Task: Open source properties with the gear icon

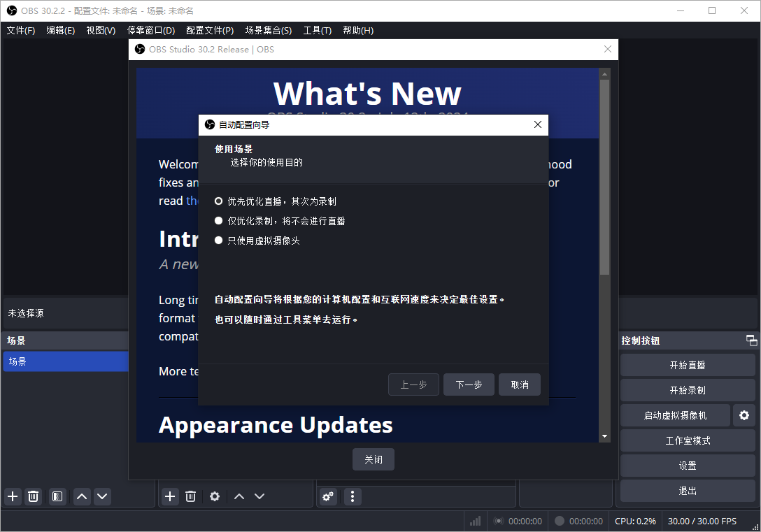Action: pyautogui.click(x=214, y=496)
